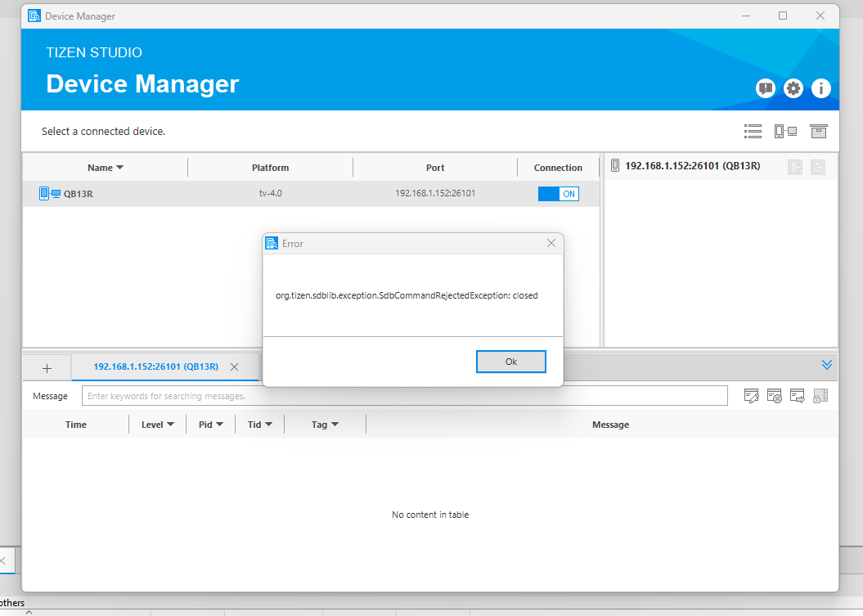The width and height of the screenshot is (863, 616).
Task: Click the Device Manager title bar icon
Action: (x=34, y=16)
